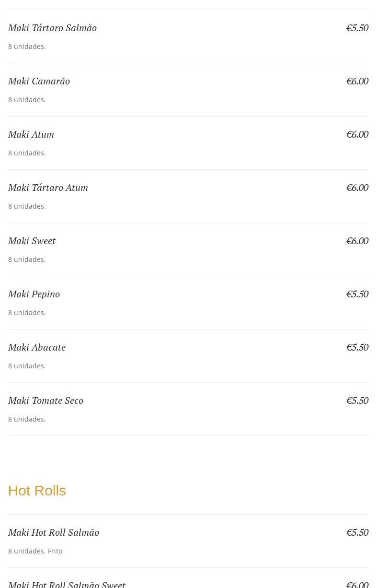Select the Maki Tártaro Salmão item

52,28
